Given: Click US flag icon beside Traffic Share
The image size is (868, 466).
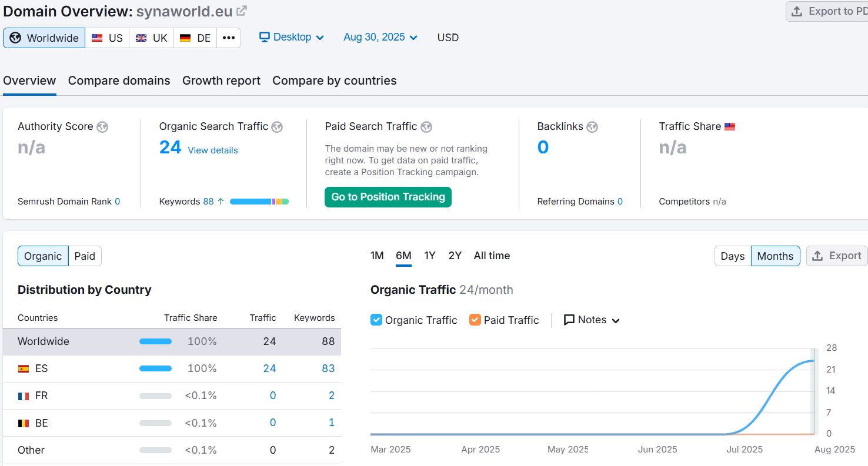Looking at the screenshot, I should click(x=730, y=127).
